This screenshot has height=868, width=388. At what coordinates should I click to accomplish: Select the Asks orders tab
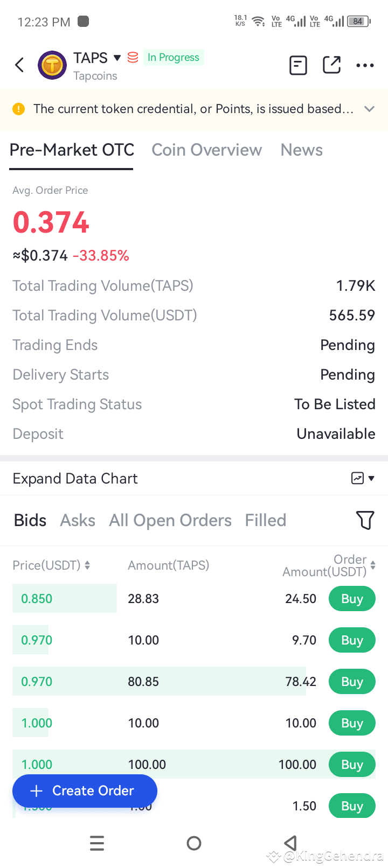click(x=78, y=520)
